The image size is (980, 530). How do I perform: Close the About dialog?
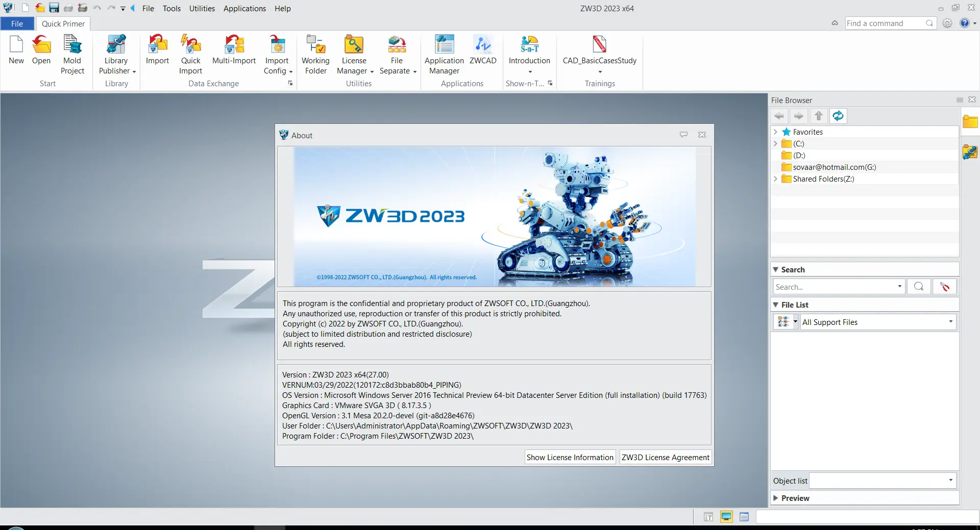click(x=702, y=135)
